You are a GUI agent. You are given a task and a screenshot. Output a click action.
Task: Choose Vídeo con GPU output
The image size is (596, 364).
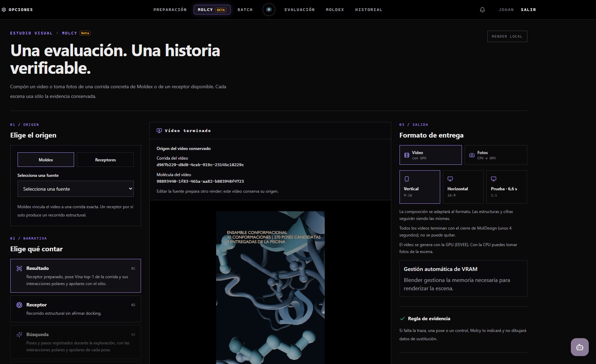pos(431,155)
